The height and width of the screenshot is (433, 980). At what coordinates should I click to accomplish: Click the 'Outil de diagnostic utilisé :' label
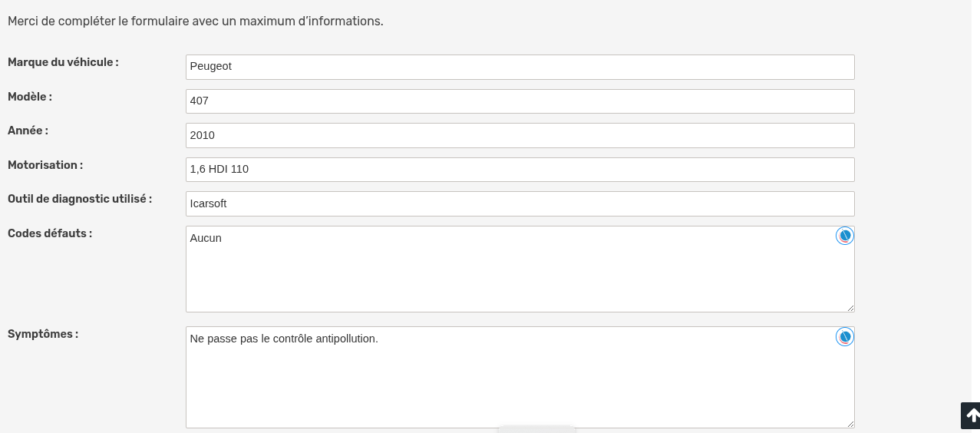pyautogui.click(x=80, y=199)
